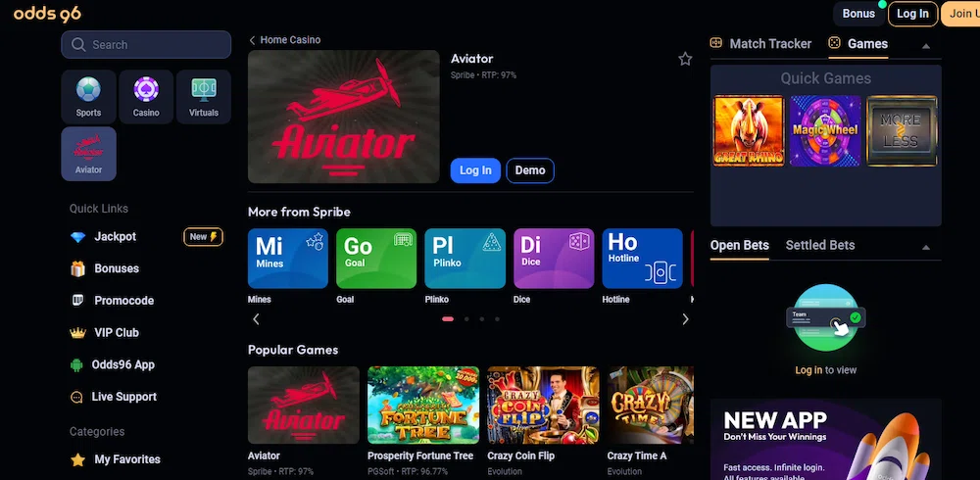Open the large Aviator game banner
Screen dimensions: 980x480
(x=344, y=117)
